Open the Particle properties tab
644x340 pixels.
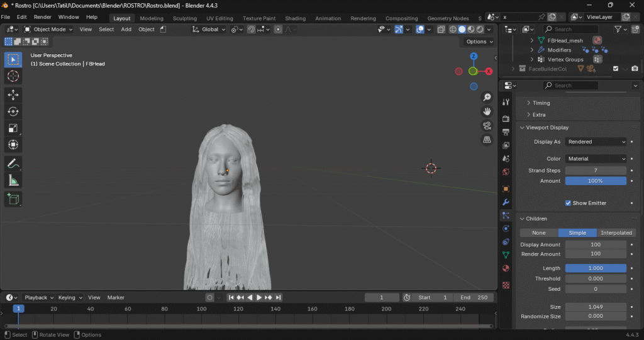[x=506, y=215]
